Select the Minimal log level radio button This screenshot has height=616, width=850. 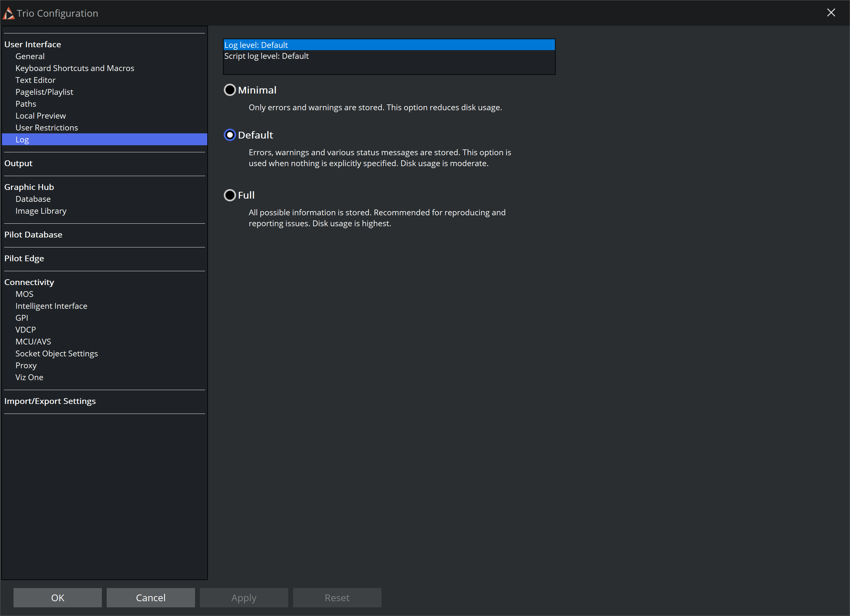tap(230, 90)
